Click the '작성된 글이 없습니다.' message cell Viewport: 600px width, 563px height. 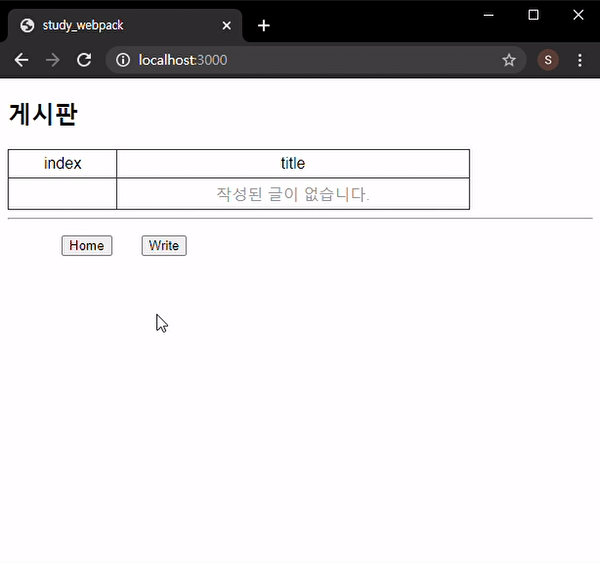293,194
